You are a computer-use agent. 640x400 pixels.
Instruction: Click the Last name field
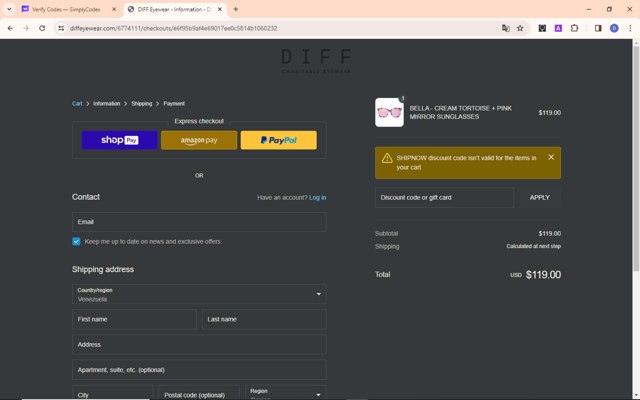(264, 319)
